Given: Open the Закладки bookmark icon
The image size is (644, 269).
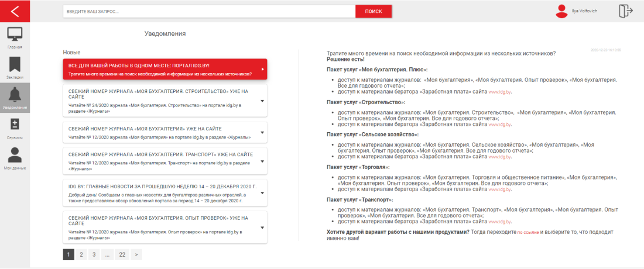Looking at the screenshot, I should coord(15,64).
